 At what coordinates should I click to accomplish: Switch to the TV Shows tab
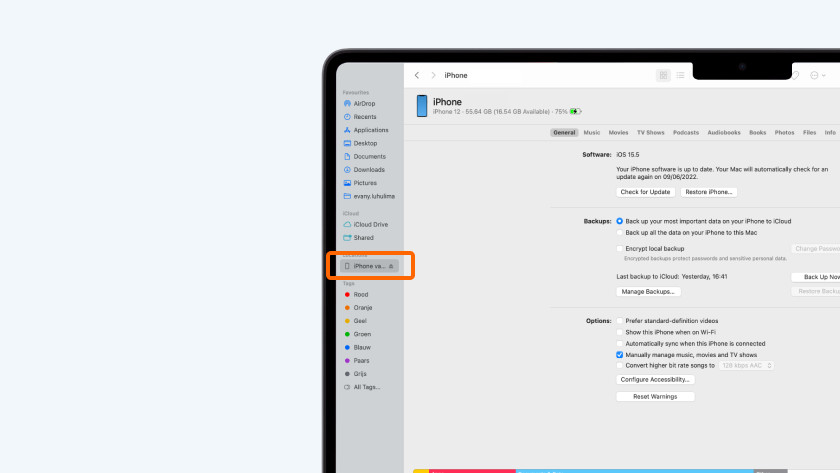pyautogui.click(x=650, y=132)
